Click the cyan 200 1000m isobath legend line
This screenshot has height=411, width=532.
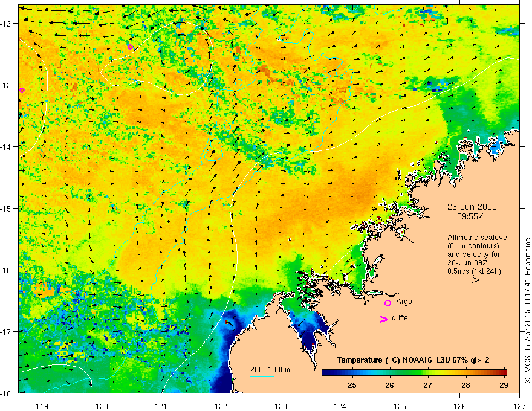click(262, 376)
